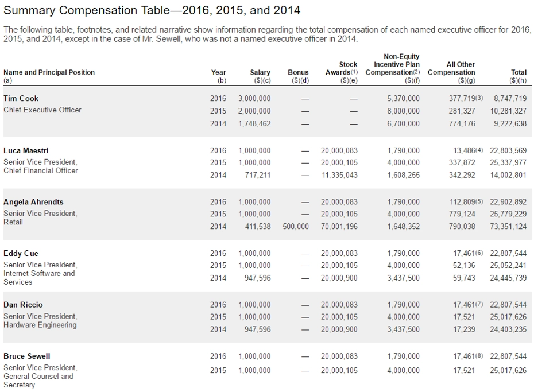The height and width of the screenshot is (392, 534).
Task: Click Angela Ahrendts' 500,000 bonus value
Action: coord(296,226)
